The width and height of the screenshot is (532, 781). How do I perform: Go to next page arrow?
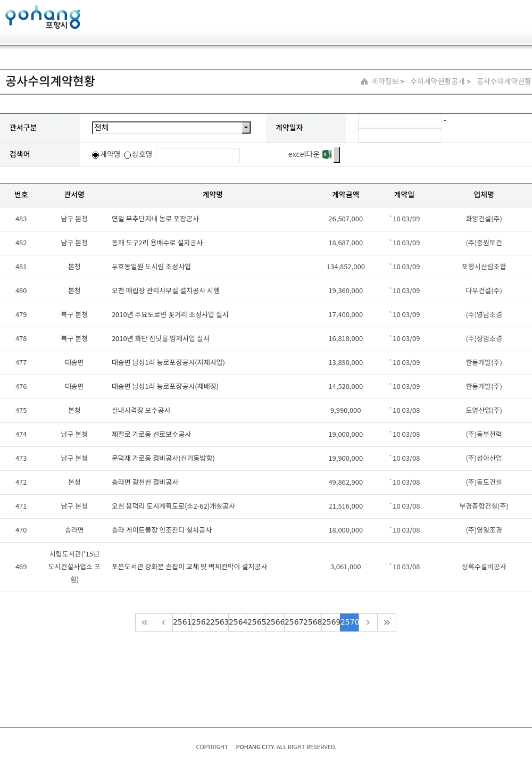click(x=368, y=622)
